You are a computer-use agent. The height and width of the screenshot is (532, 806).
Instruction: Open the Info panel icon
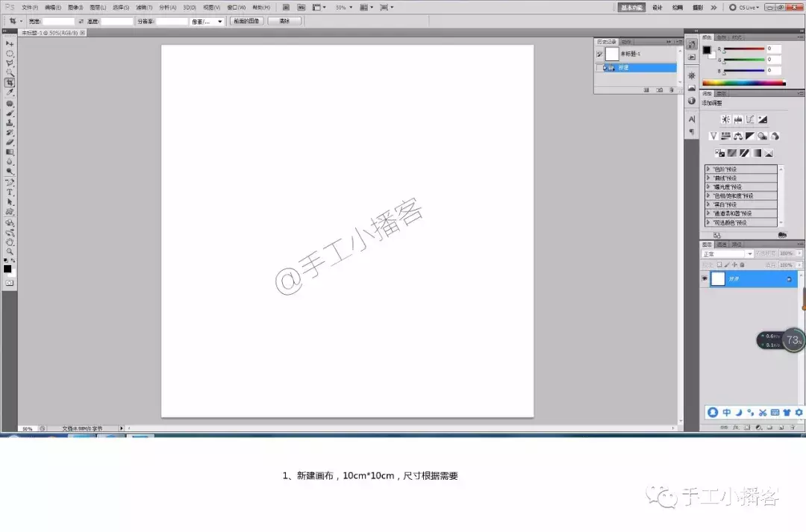[692, 101]
